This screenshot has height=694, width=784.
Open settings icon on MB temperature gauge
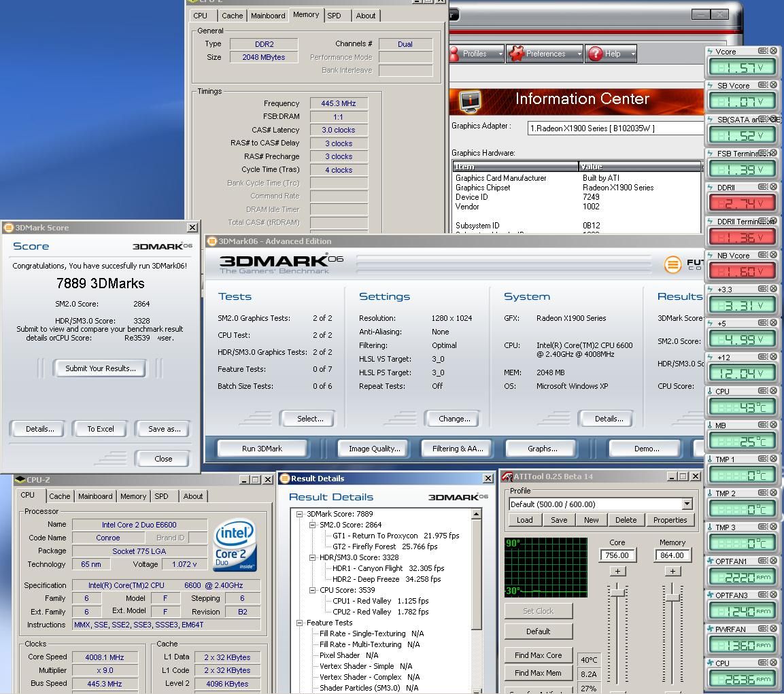(x=763, y=425)
